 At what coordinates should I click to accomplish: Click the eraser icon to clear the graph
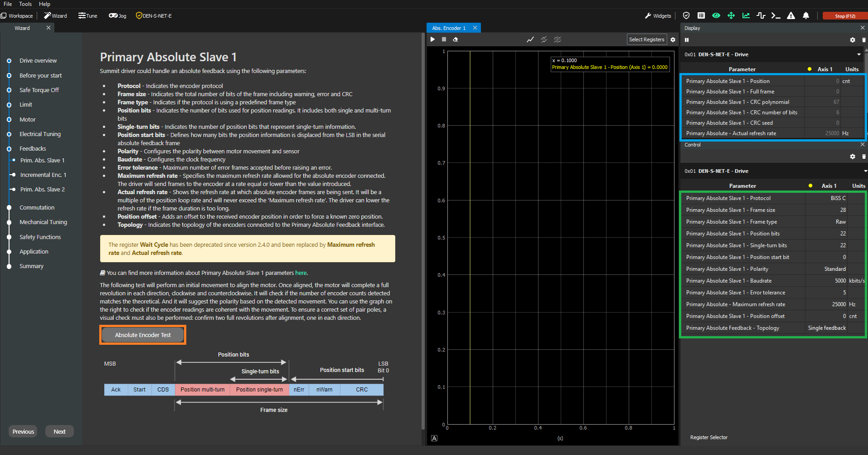[x=456, y=39]
